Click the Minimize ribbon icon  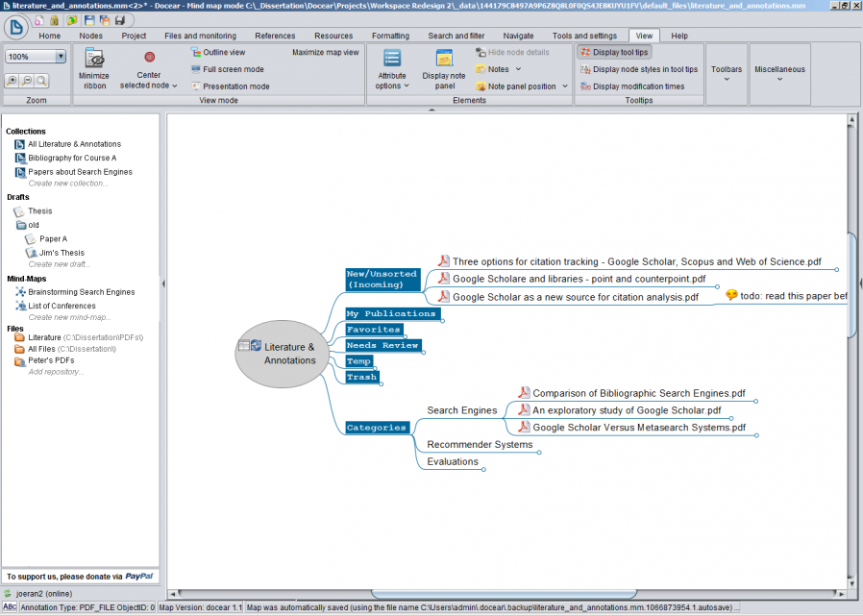click(94, 59)
